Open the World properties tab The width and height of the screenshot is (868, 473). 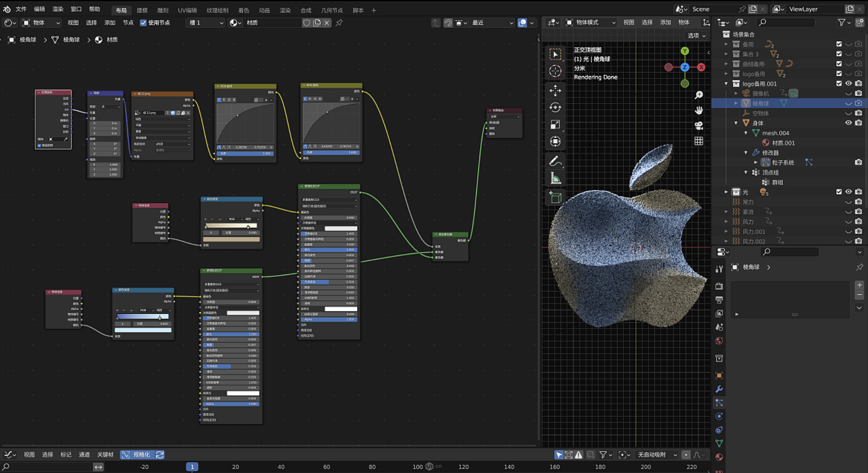719,341
